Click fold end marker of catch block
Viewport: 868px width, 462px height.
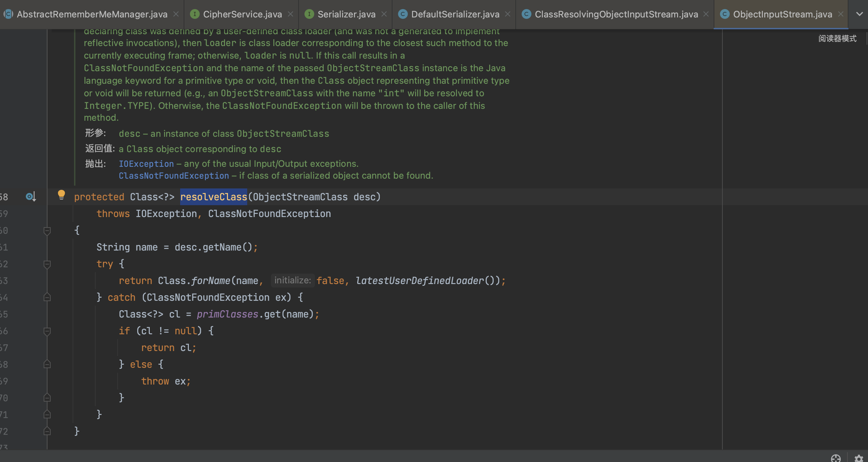tap(47, 415)
